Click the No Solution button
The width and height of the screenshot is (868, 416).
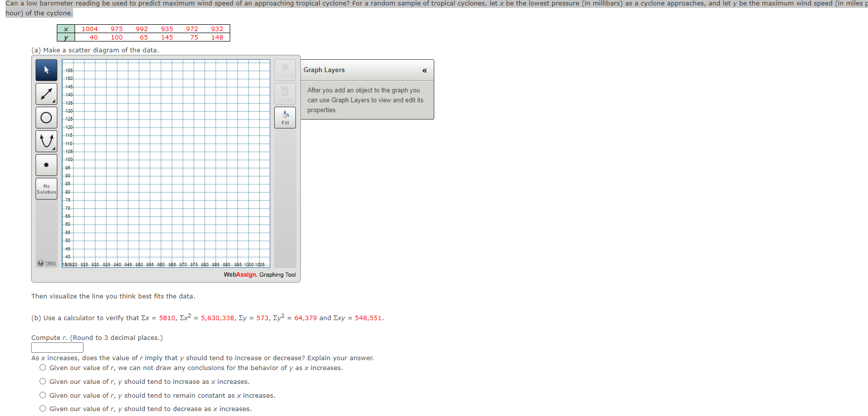point(46,189)
